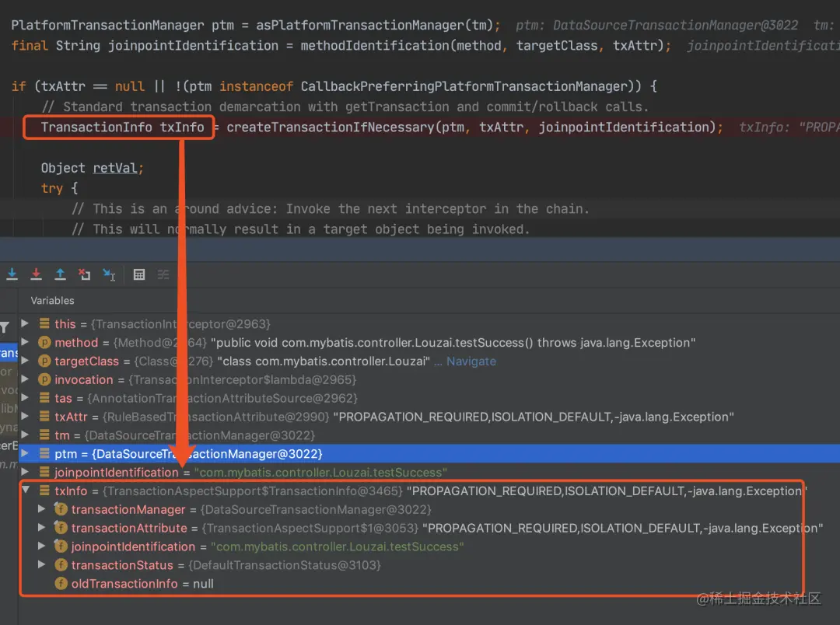Select the Variables panel tab label
840x625 pixels.
(53, 300)
